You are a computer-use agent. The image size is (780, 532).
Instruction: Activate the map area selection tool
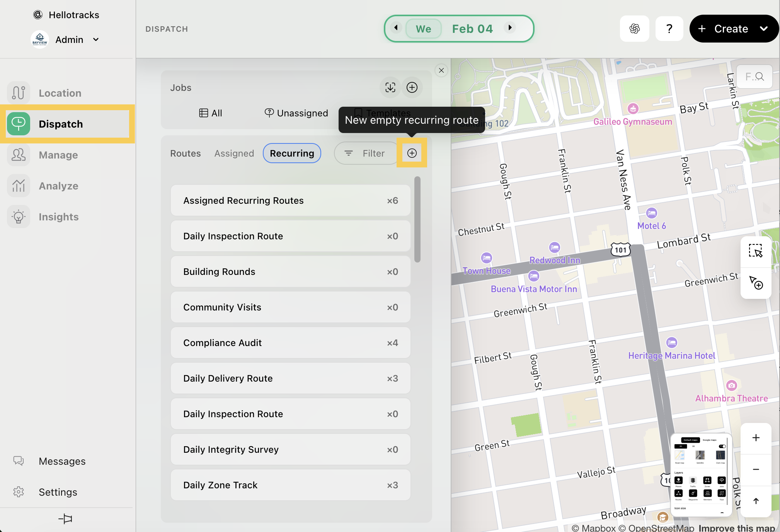coord(756,251)
